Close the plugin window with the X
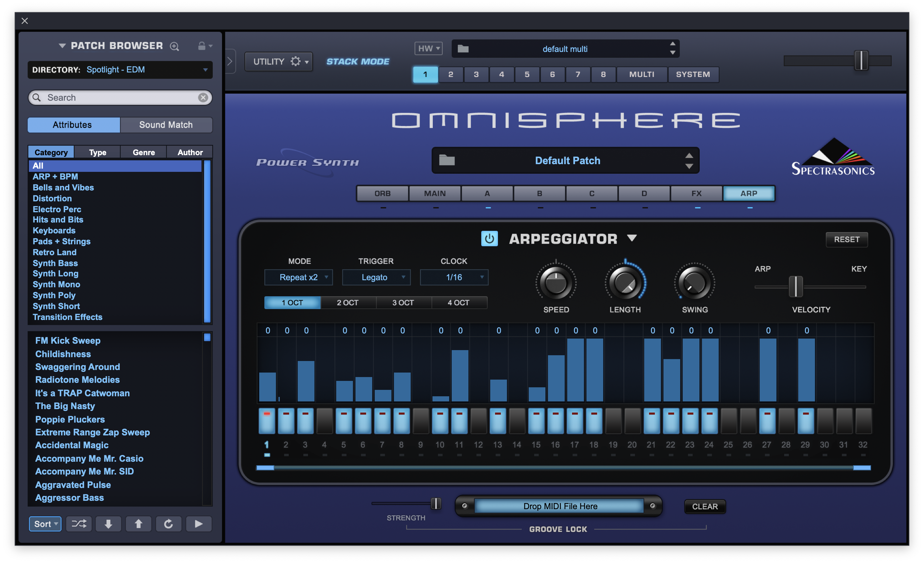The height and width of the screenshot is (563, 924). click(25, 21)
